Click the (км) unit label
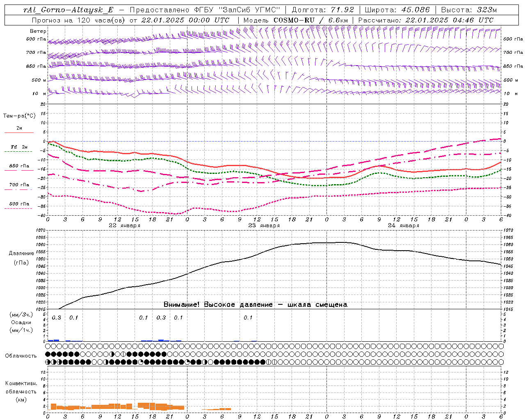 coord(21,399)
